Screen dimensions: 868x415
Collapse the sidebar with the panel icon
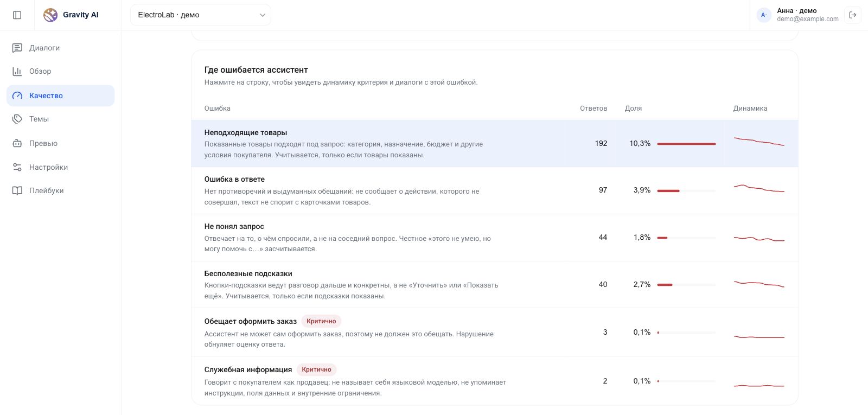coord(17,15)
